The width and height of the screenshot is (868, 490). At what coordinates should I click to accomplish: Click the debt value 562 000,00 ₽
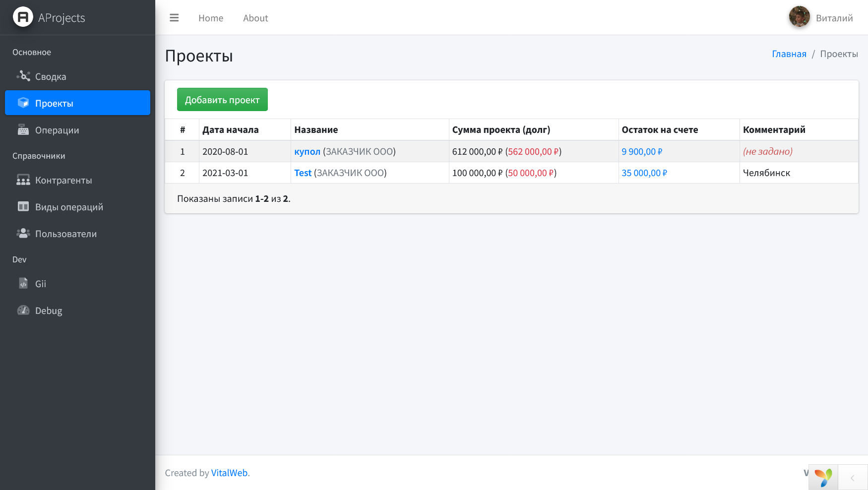point(533,151)
